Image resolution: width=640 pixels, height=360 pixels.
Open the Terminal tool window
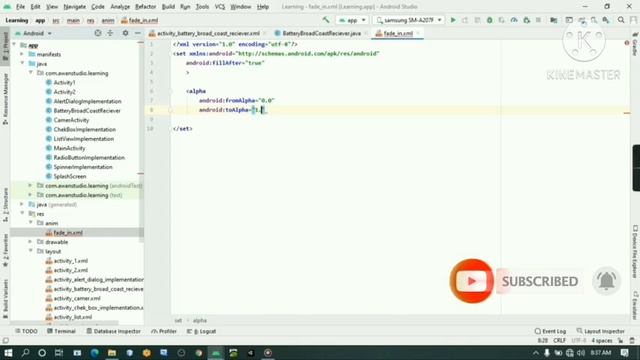(61, 331)
